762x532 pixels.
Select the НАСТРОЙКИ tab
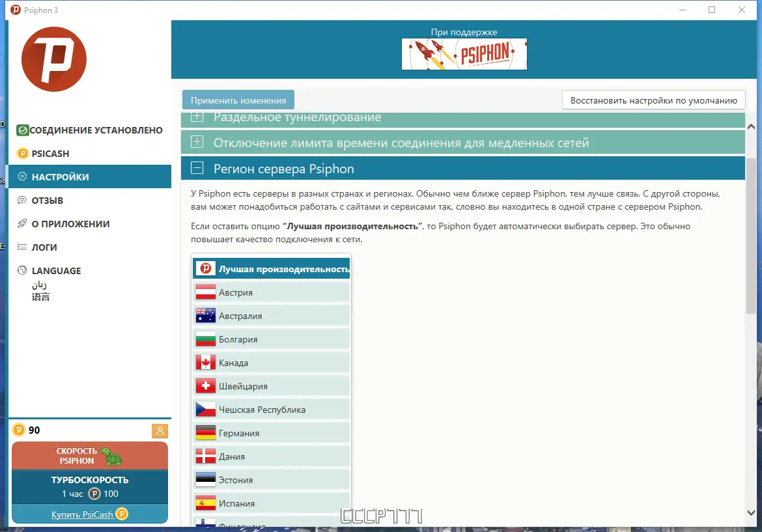coord(90,177)
